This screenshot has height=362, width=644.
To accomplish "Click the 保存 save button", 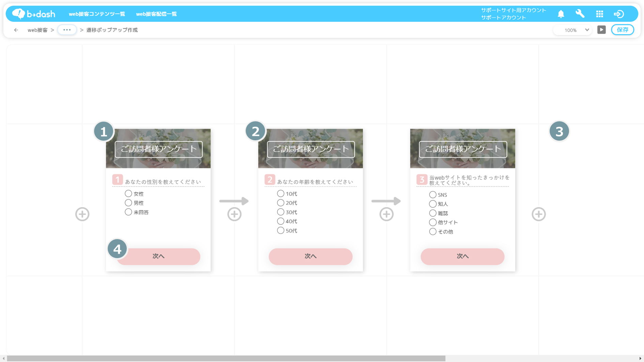I will pos(623,30).
